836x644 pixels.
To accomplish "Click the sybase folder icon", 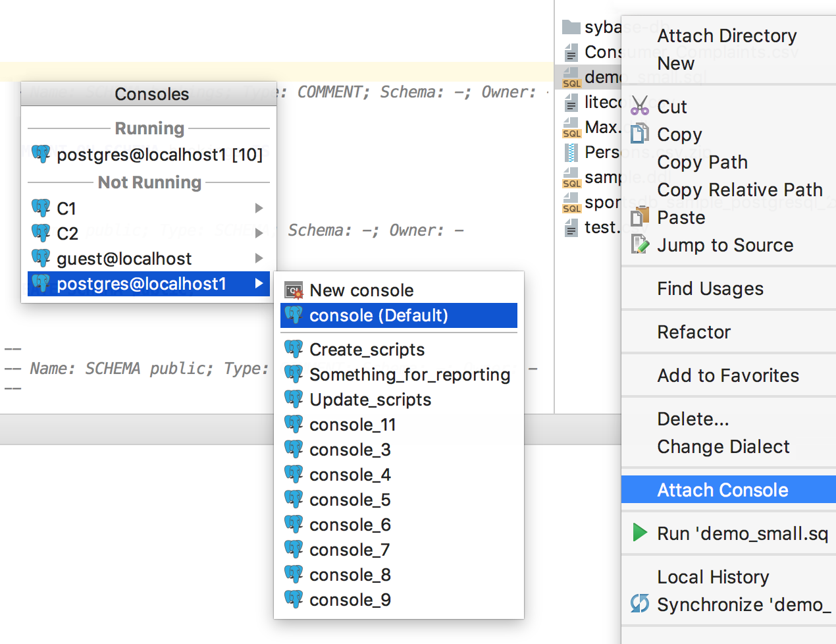I will click(571, 27).
